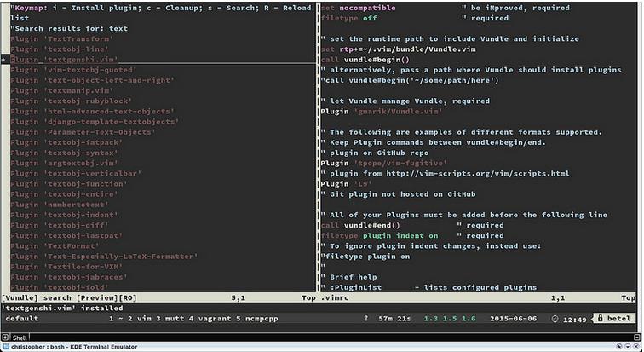Select the Shell tab
Image resolution: width=644 pixels, height=352 pixels.
20,338
